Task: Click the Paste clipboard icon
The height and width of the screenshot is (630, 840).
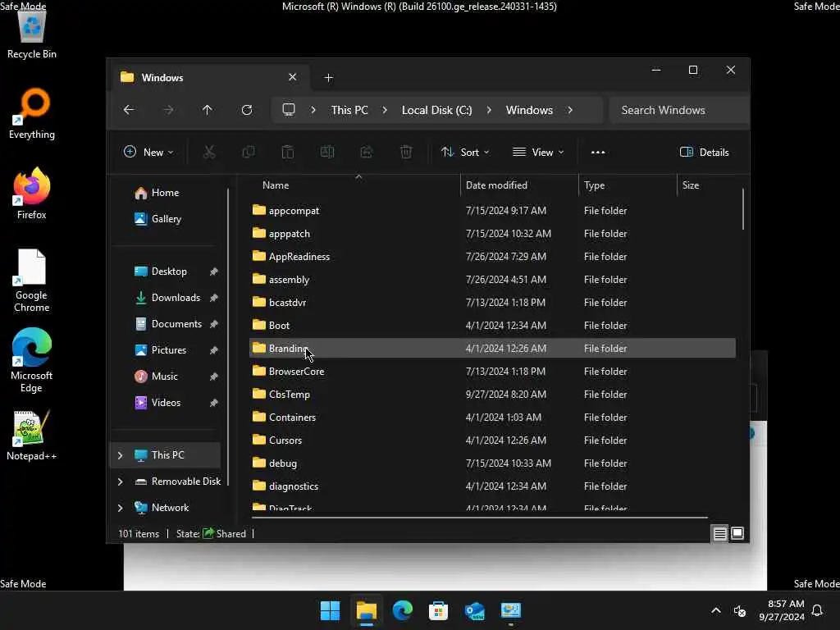Action: [288, 152]
